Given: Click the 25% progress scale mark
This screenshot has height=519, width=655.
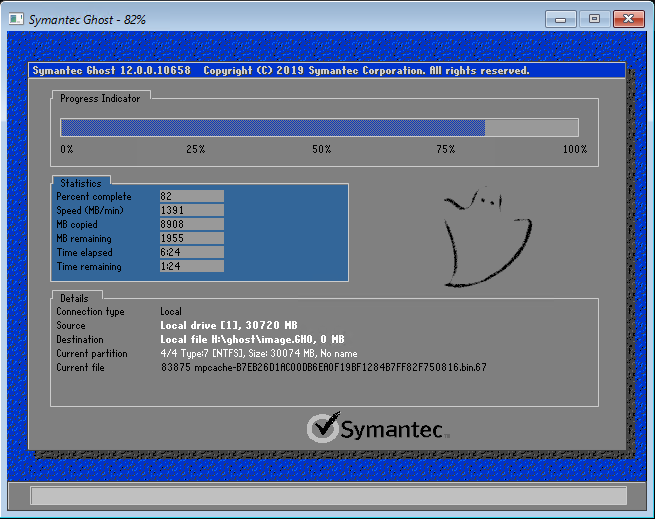Looking at the screenshot, I should [x=195, y=149].
